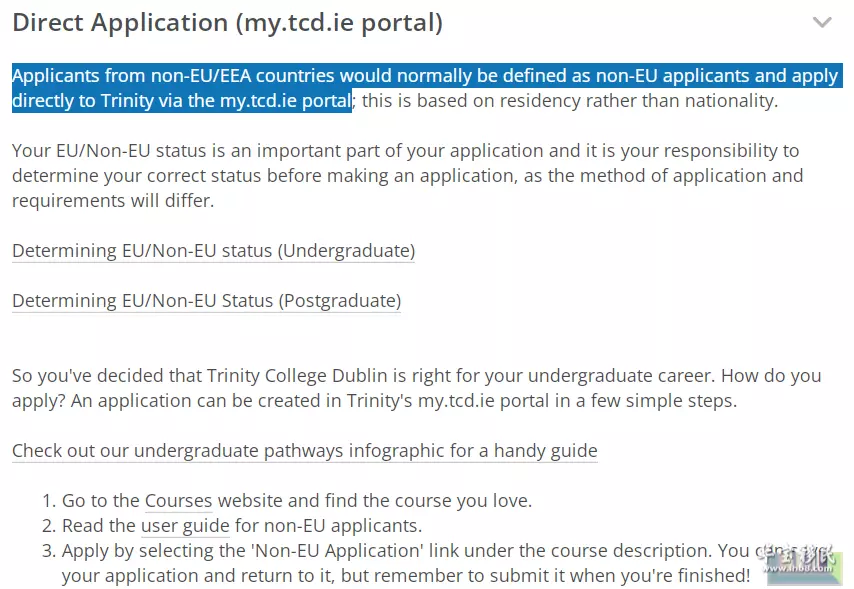Viewport: 854px width, 589px height.
Task: Click the blue highlighted text selection
Action: tap(428, 88)
